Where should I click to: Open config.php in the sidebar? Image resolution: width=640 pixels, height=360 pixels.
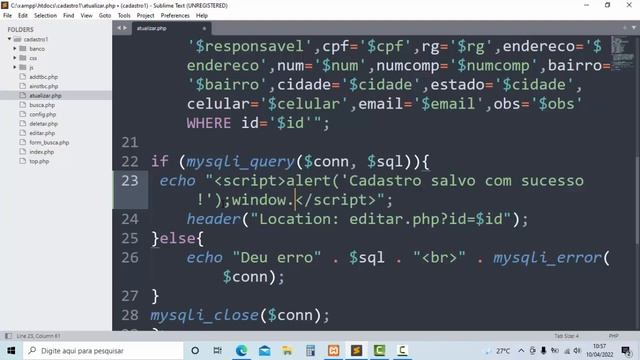tap(42, 114)
